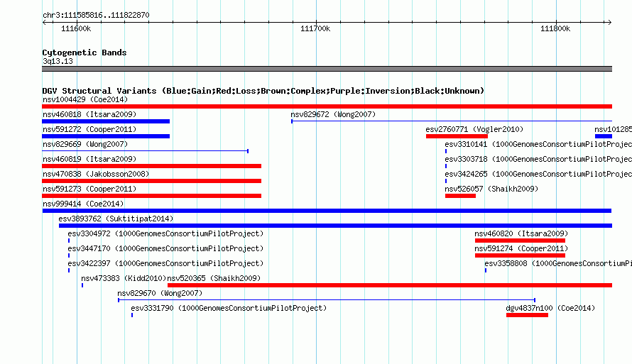The width and height of the screenshot is (632, 364).
Task: Open esv3310141 1000Genomes variant label
Action: (x=538, y=144)
